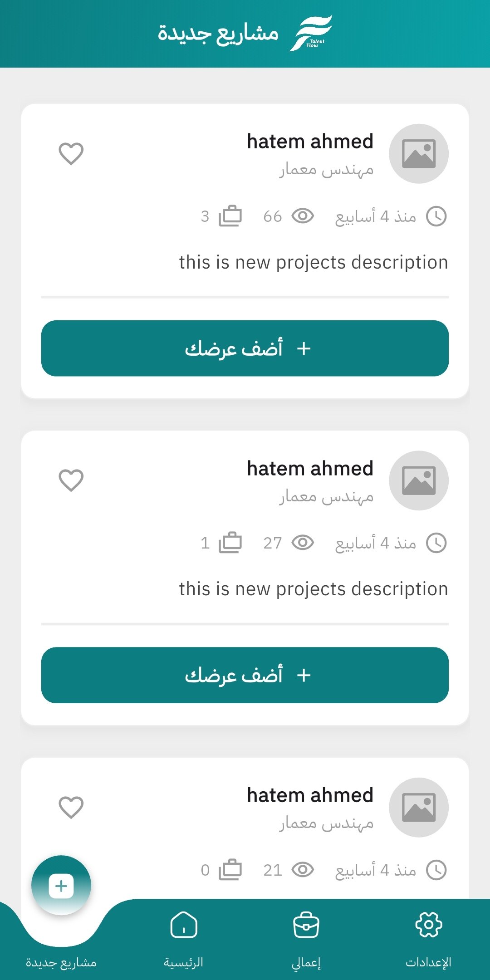490x980 pixels.
Task: Click أضف عرضك button on second card
Action: (x=245, y=675)
